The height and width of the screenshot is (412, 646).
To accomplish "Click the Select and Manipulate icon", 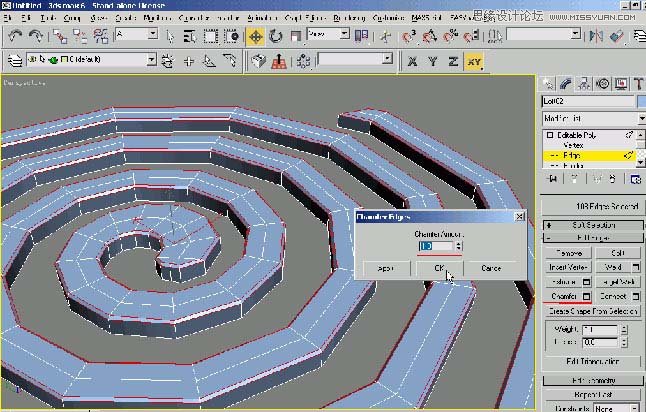I will [385, 37].
